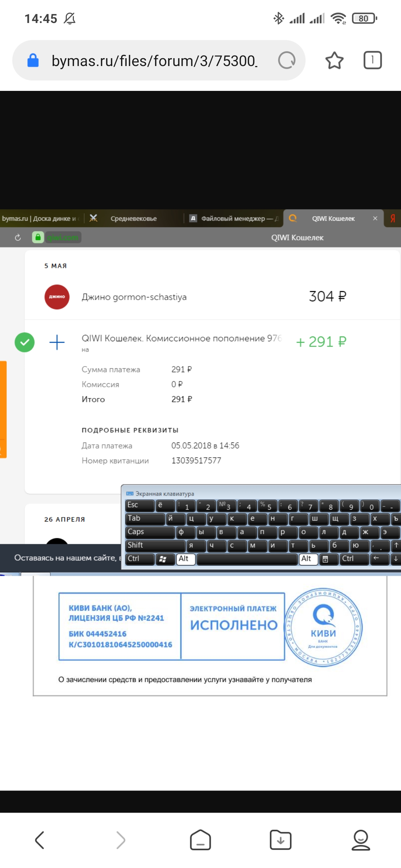Open the user profile icon
This screenshot has height=868, width=401.
click(361, 840)
